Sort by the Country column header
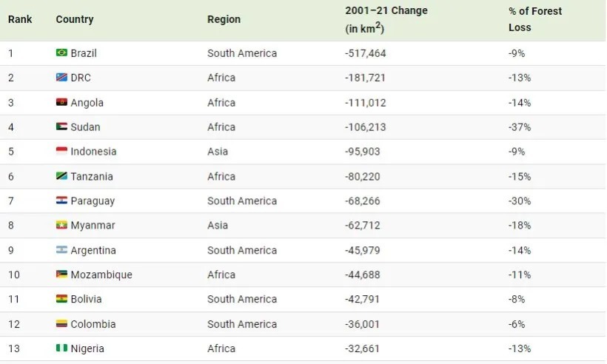Screen dimensions: 607x364 coord(74,19)
